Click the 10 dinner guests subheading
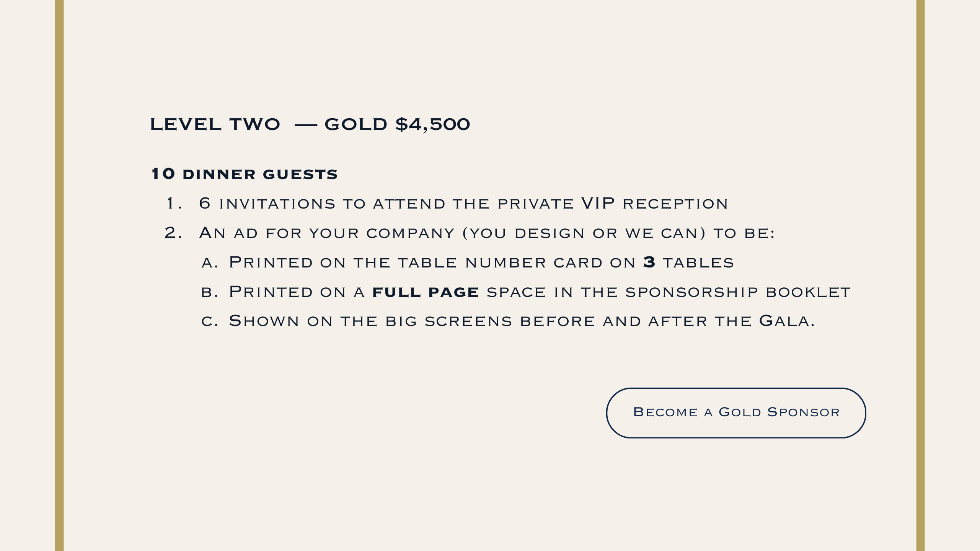The height and width of the screenshot is (551, 980). (x=245, y=174)
